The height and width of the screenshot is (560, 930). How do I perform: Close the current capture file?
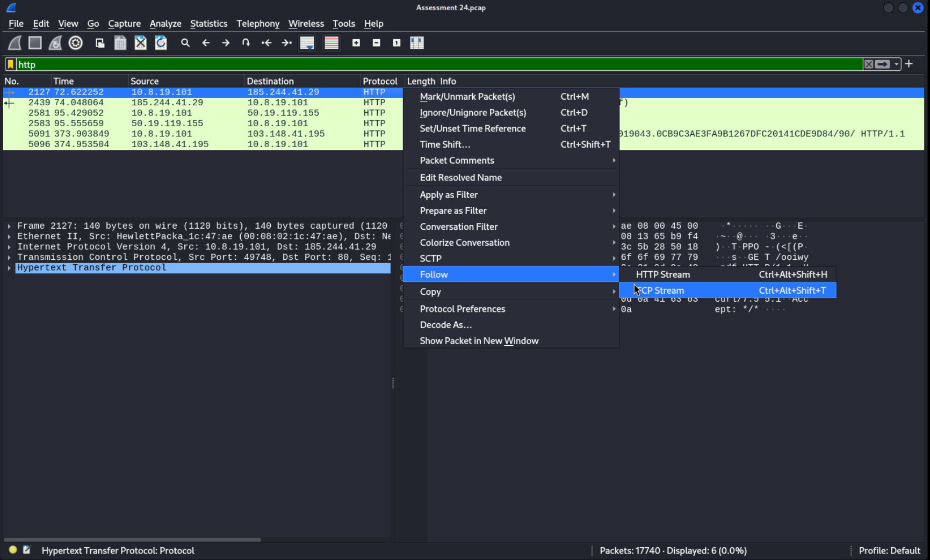141,43
